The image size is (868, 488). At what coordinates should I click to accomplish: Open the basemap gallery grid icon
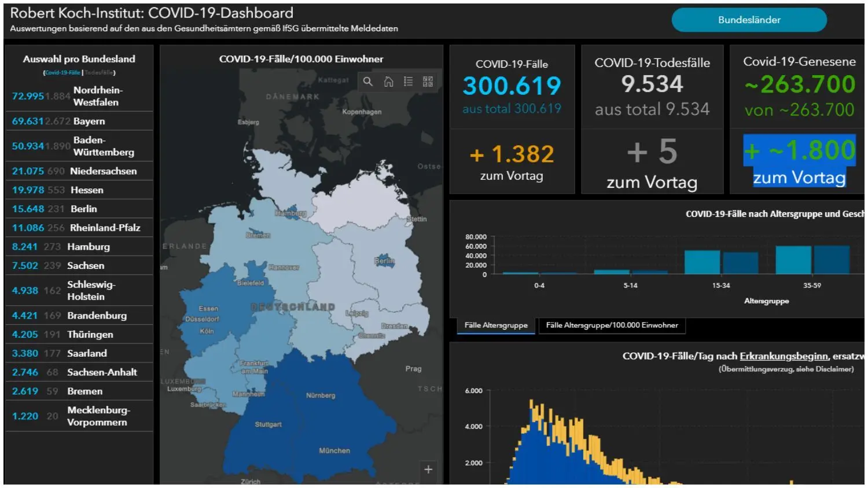click(x=428, y=82)
